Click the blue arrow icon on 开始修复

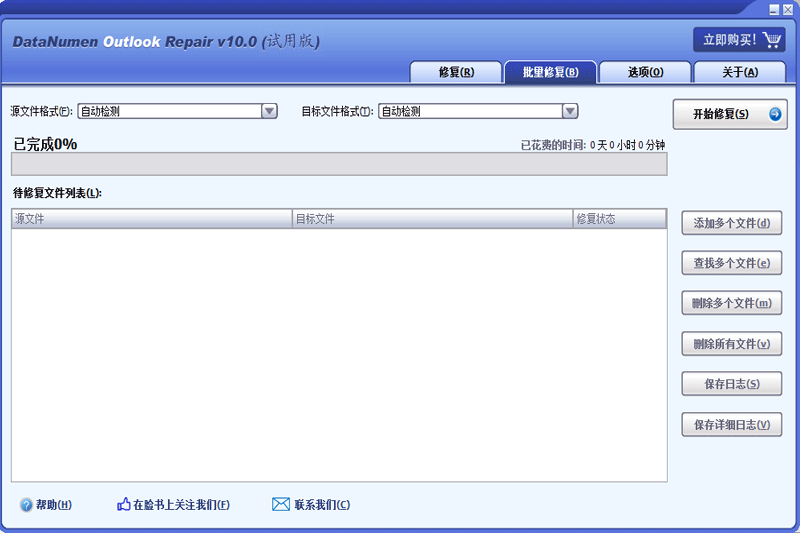(x=775, y=114)
